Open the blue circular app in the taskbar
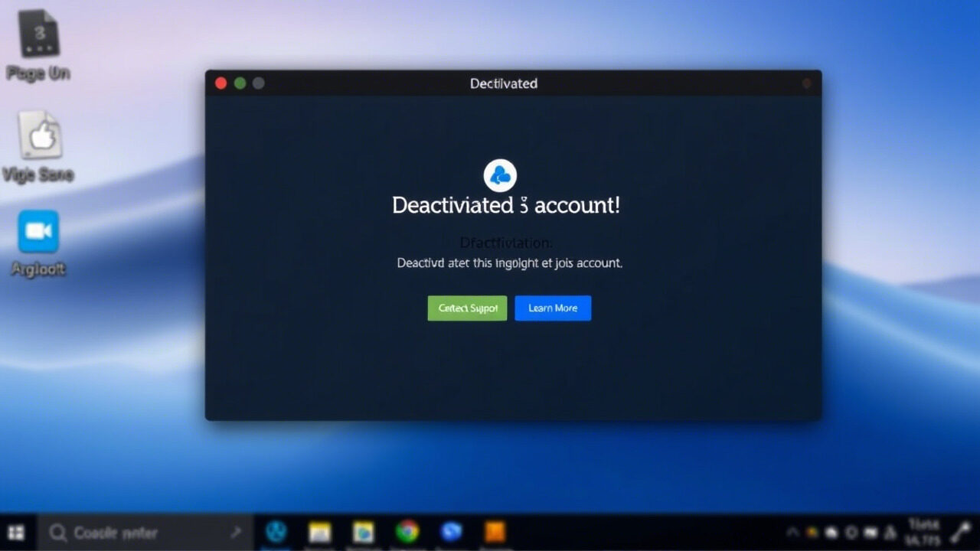980x551 pixels. click(276, 531)
